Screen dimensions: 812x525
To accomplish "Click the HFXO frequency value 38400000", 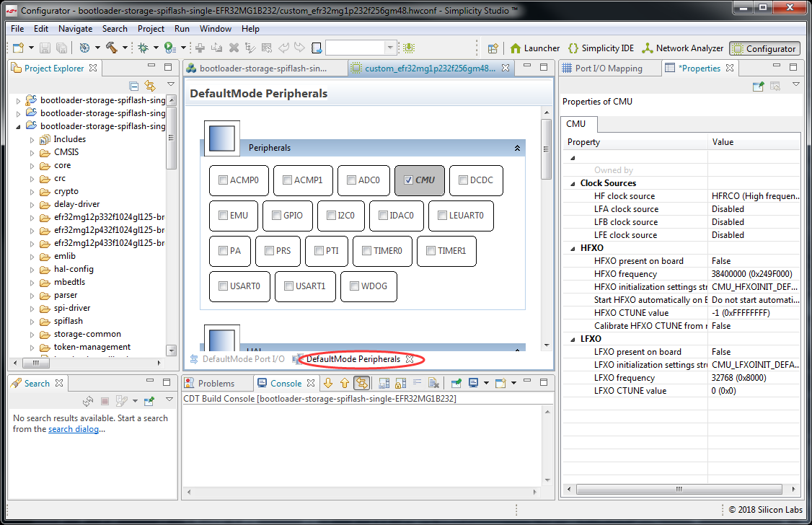I will 751,274.
